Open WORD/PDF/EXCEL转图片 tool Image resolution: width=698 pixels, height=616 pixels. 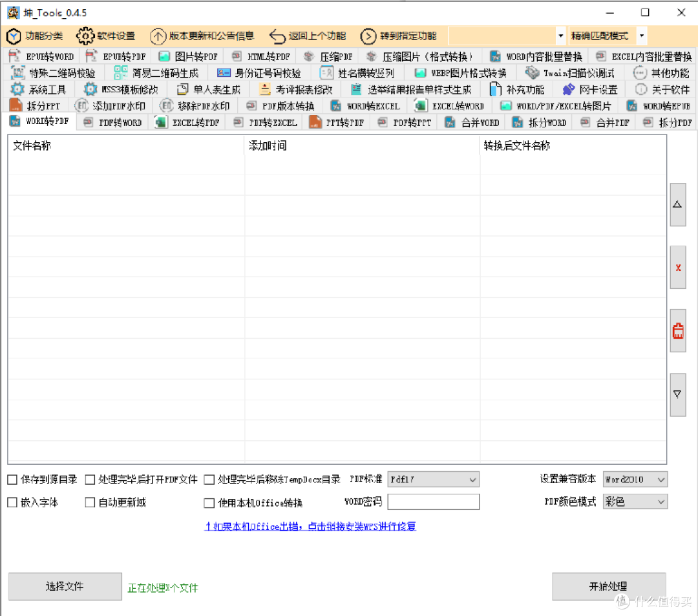click(556, 106)
